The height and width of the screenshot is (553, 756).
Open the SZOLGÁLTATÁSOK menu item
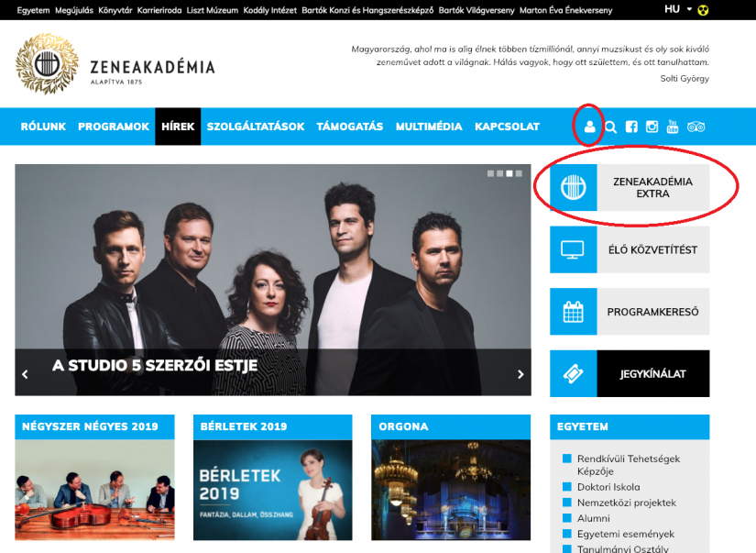[256, 127]
